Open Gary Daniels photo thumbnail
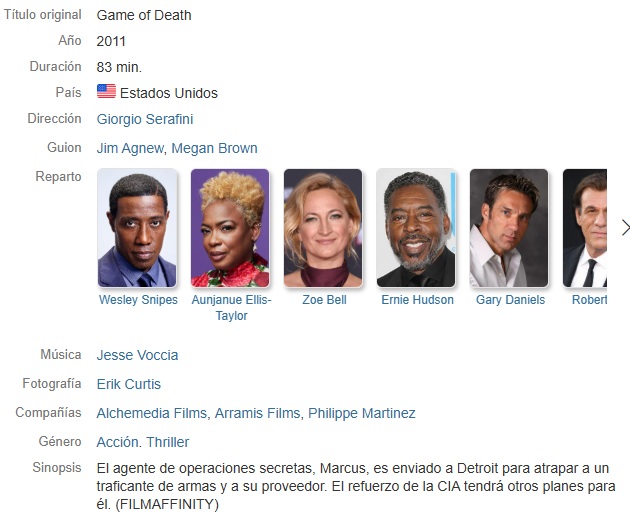 pos(509,228)
